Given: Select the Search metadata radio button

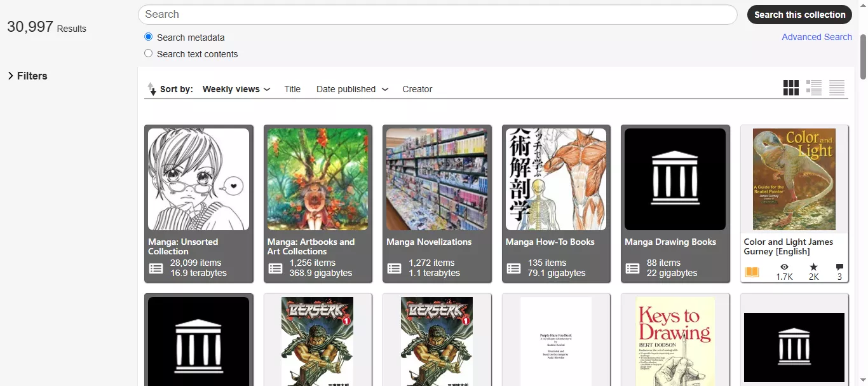Looking at the screenshot, I should [147, 37].
